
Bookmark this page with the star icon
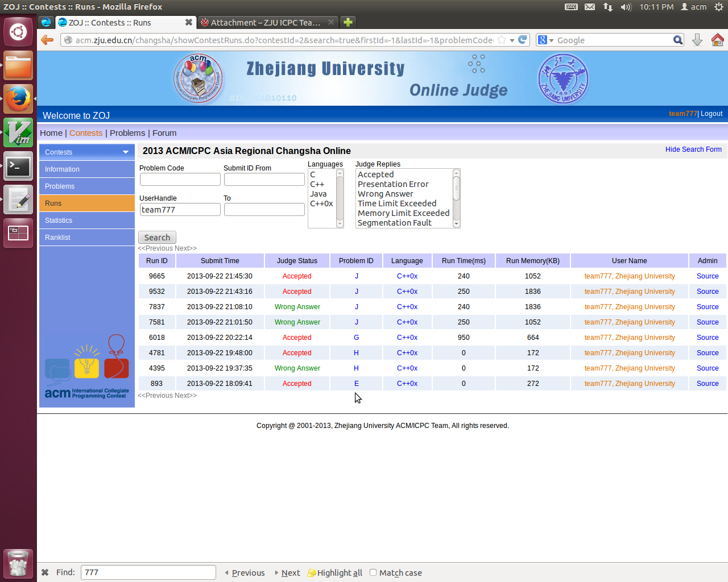pos(502,40)
